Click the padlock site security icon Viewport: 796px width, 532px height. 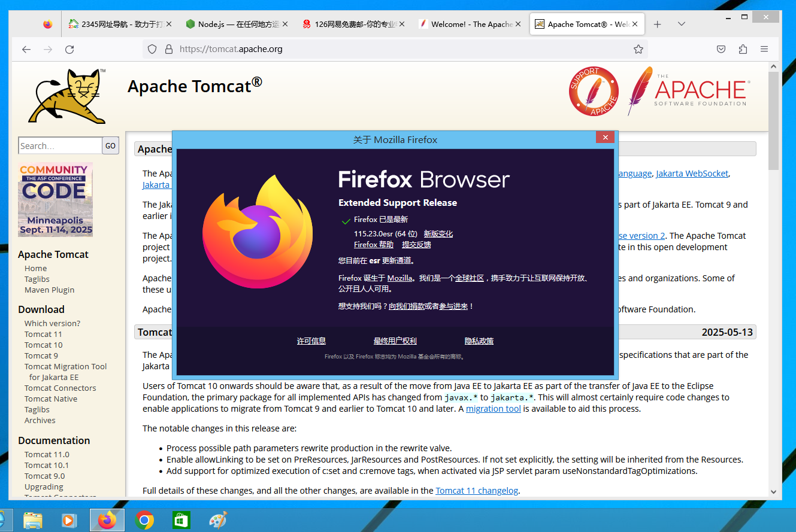coord(169,49)
